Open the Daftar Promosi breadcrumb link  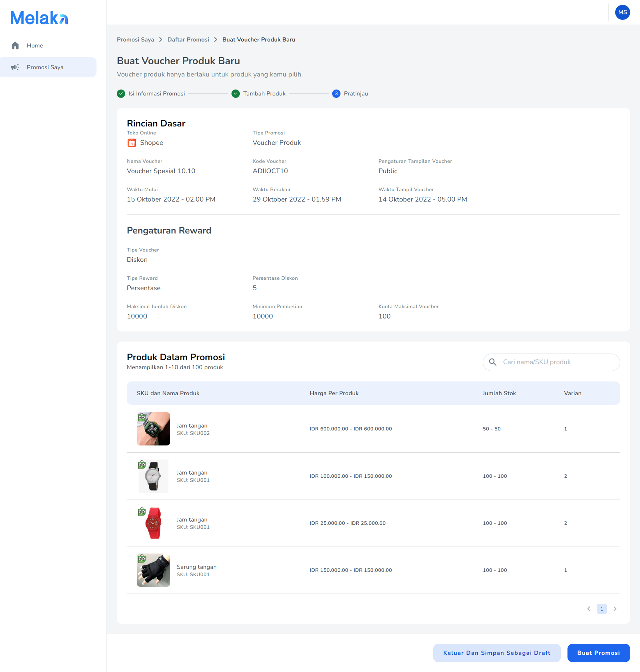point(188,40)
